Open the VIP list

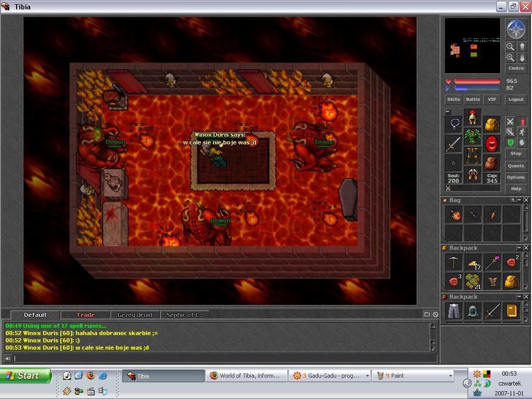tap(492, 99)
